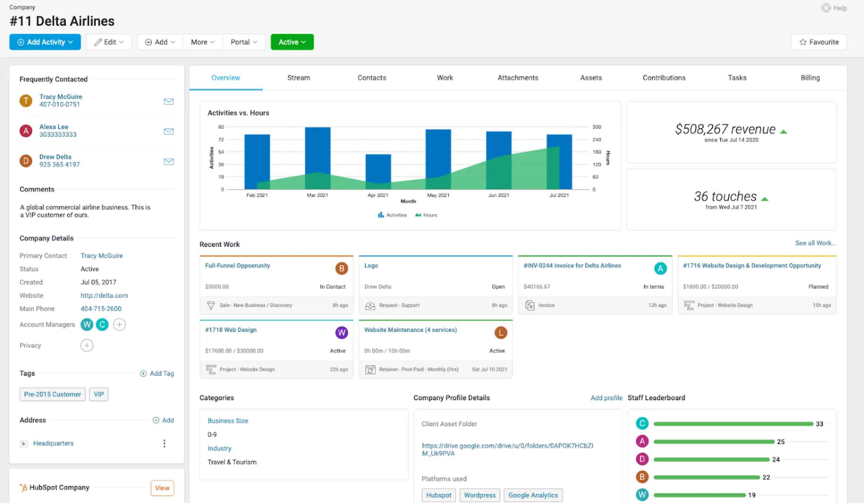864x504 pixels.
Task: Click the See all Work link
Action: click(815, 243)
